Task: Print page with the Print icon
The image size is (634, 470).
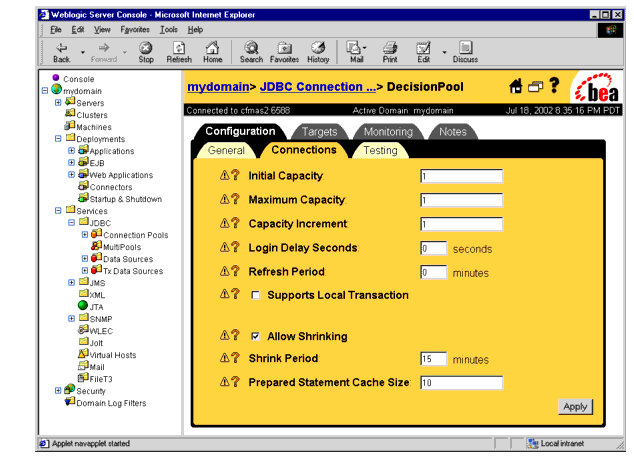Action: 390,53
